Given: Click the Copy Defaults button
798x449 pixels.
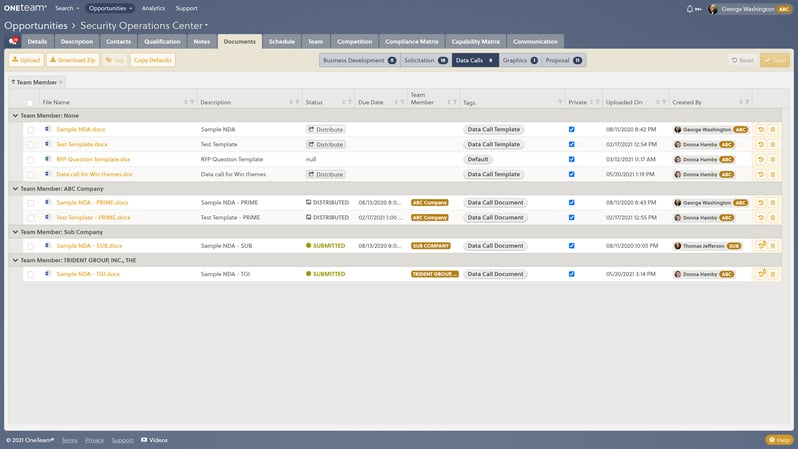Looking at the screenshot, I should [153, 60].
